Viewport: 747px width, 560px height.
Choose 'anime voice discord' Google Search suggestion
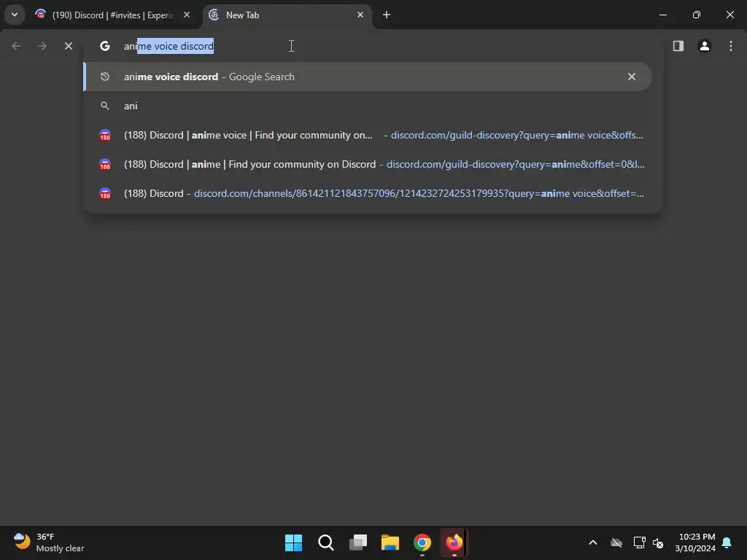point(368,77)
